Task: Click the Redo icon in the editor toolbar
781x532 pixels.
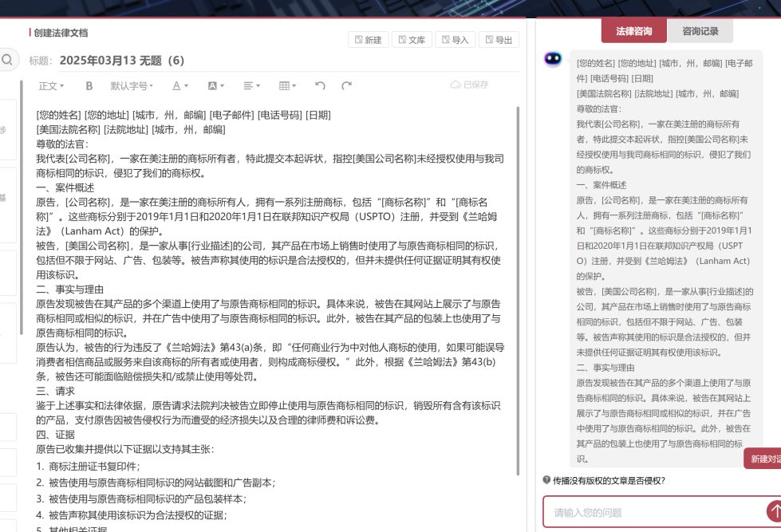Action: (x=348, y=86)
